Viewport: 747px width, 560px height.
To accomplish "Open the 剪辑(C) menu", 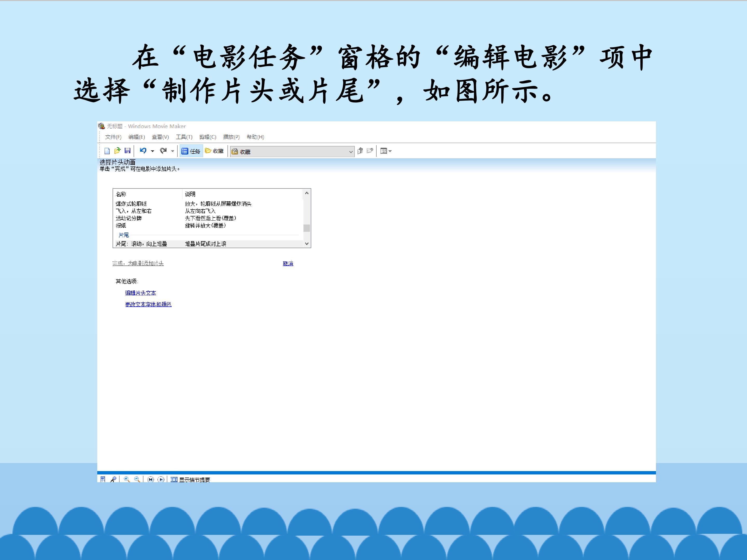I will (208, 137).
